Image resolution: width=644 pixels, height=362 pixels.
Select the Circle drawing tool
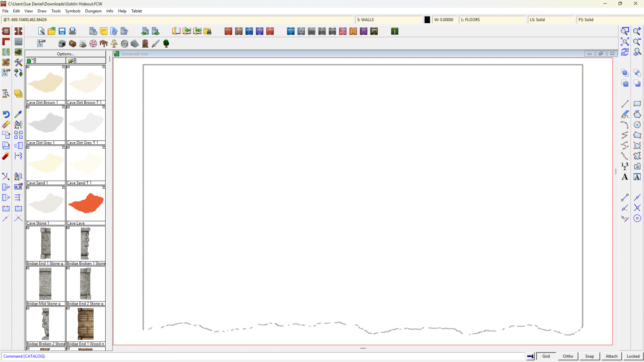637,125
